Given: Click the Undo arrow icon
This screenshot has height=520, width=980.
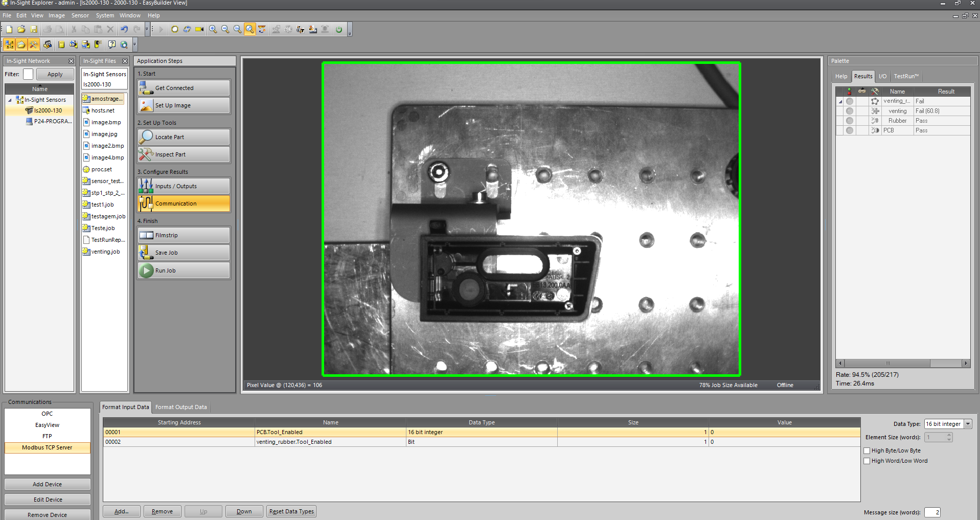Looking at the screenshot, I should (124, 30).
